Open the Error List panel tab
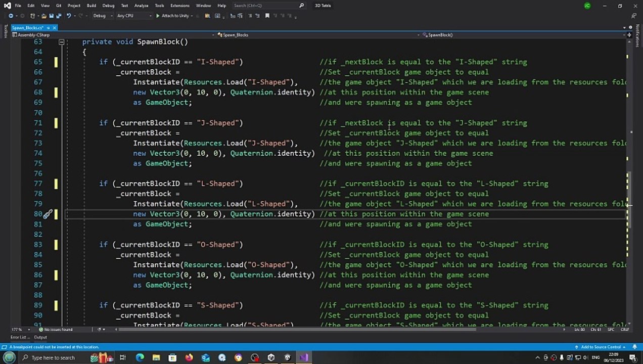 coord(18,337)
